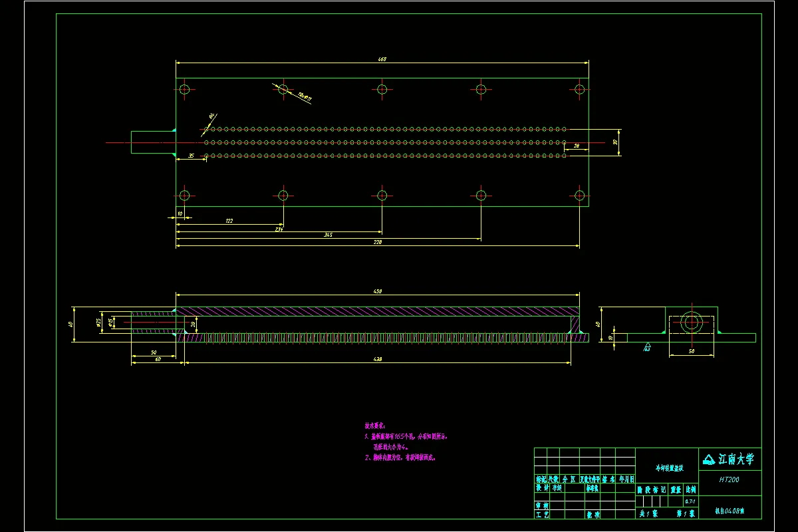Click the note line mentioning 165 holes

pos(406,437)
